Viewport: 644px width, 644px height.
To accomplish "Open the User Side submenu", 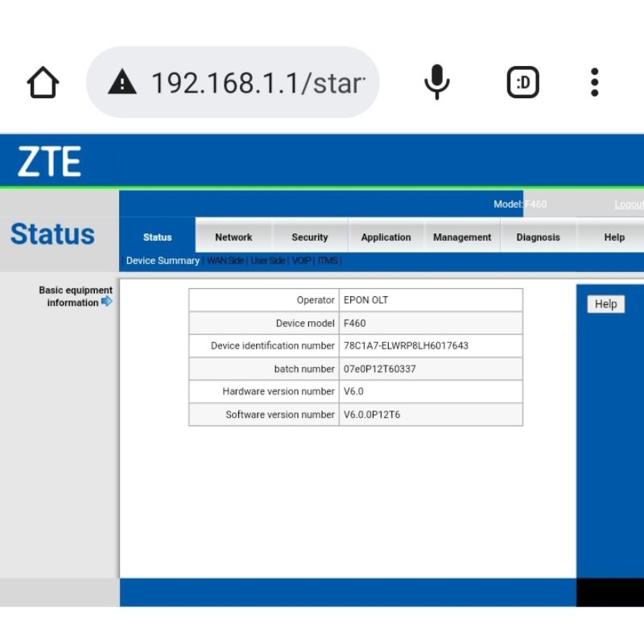I will coord(268,261).
